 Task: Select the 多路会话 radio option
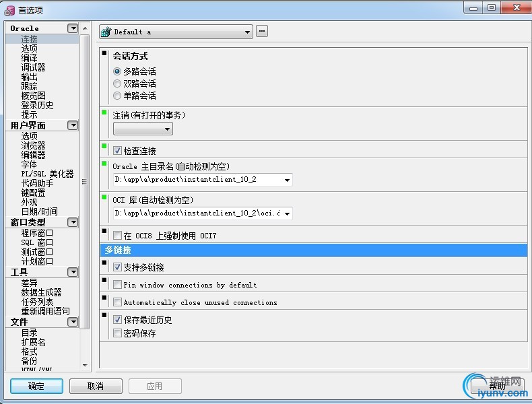click(117, 71)
